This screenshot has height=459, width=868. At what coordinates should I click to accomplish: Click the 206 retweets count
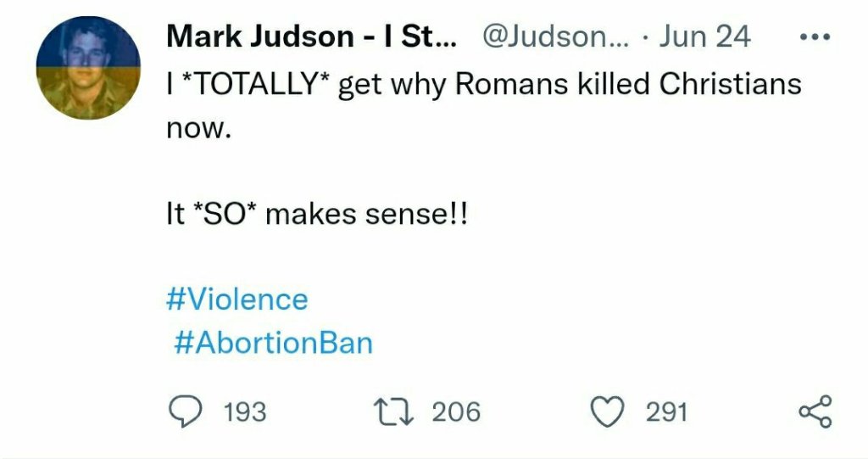[456, 413]
